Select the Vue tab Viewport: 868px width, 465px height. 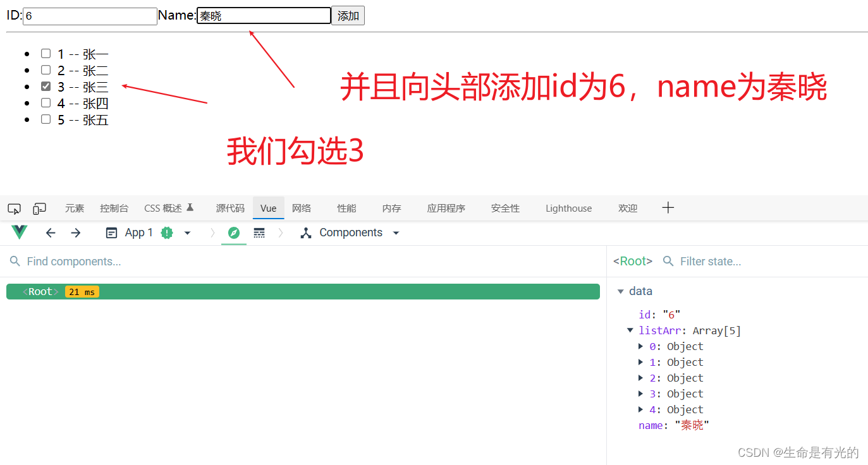[269, 208]
